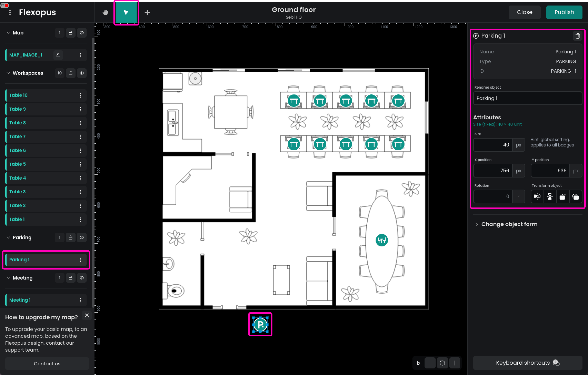Flip object horizontally in Transform object
This screenshot has height=375, width=588.
click(537, 196)
